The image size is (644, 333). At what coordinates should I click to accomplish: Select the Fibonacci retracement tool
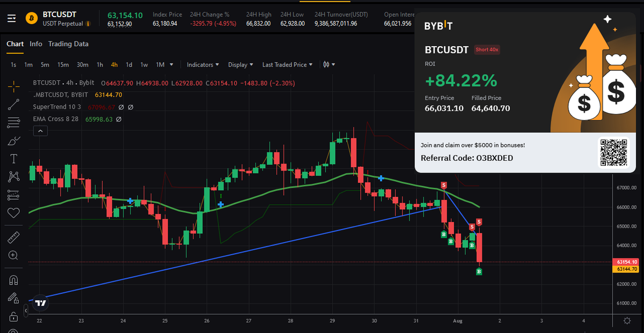tap(13, 123)
